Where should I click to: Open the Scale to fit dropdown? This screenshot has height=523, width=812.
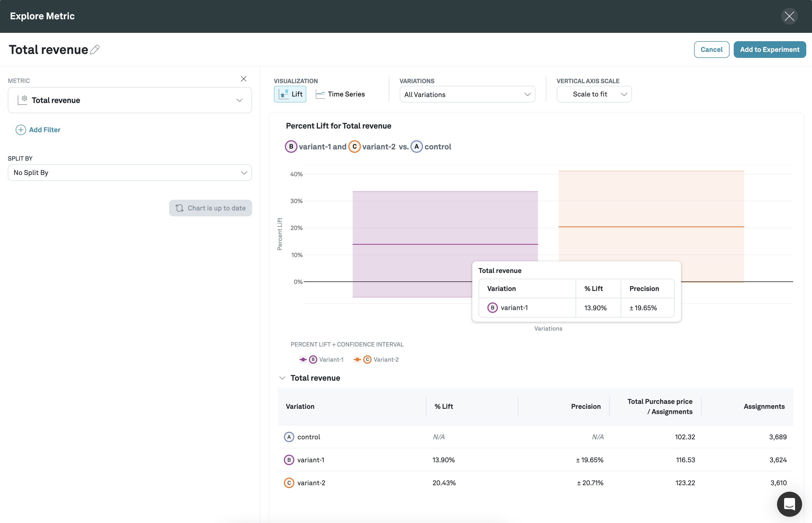pyautogui.click(x=594, y=94)
